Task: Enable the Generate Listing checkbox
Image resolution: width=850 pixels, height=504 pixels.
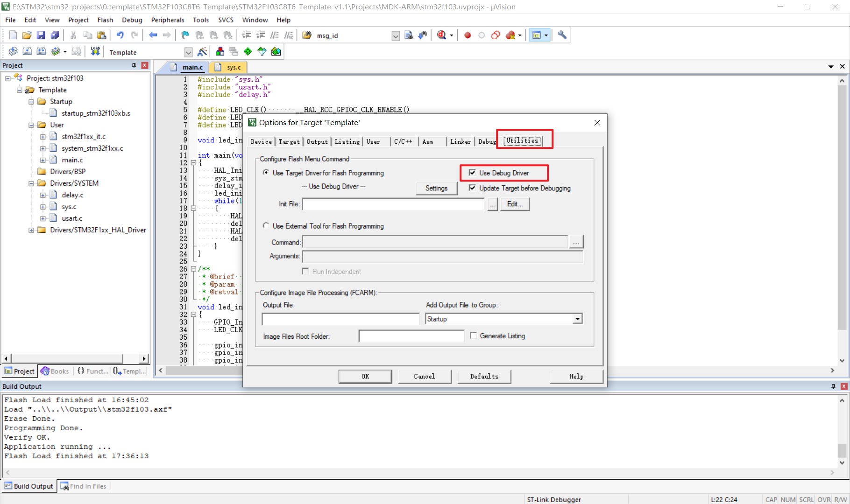Action: (x=473, y=336)
